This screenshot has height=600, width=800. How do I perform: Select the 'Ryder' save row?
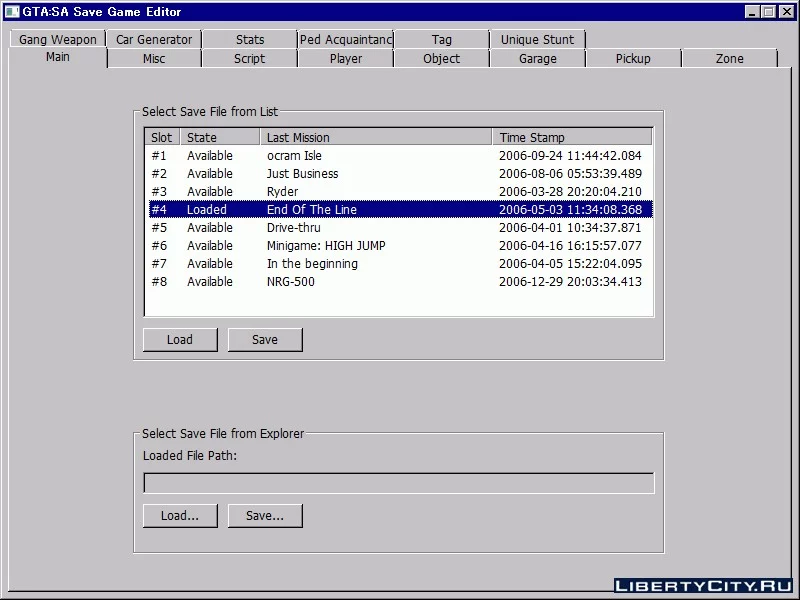[400, 191]
